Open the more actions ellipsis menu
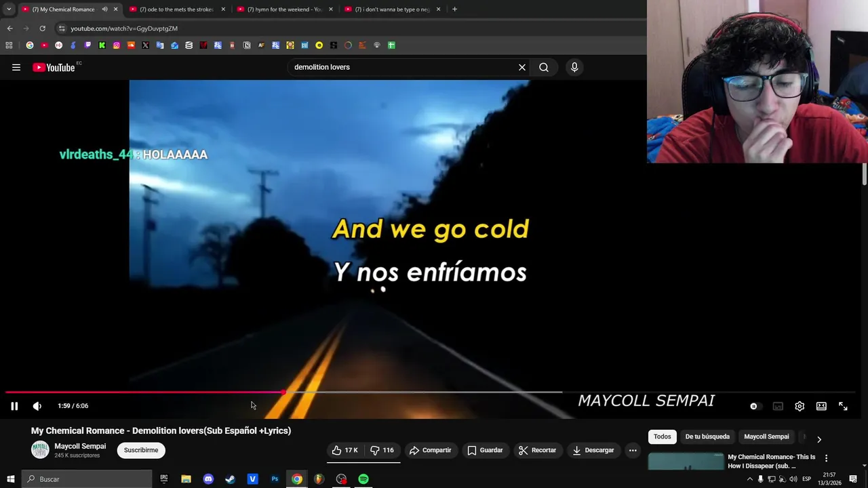Viewport: 868px width, 488px height. point(633,450)
